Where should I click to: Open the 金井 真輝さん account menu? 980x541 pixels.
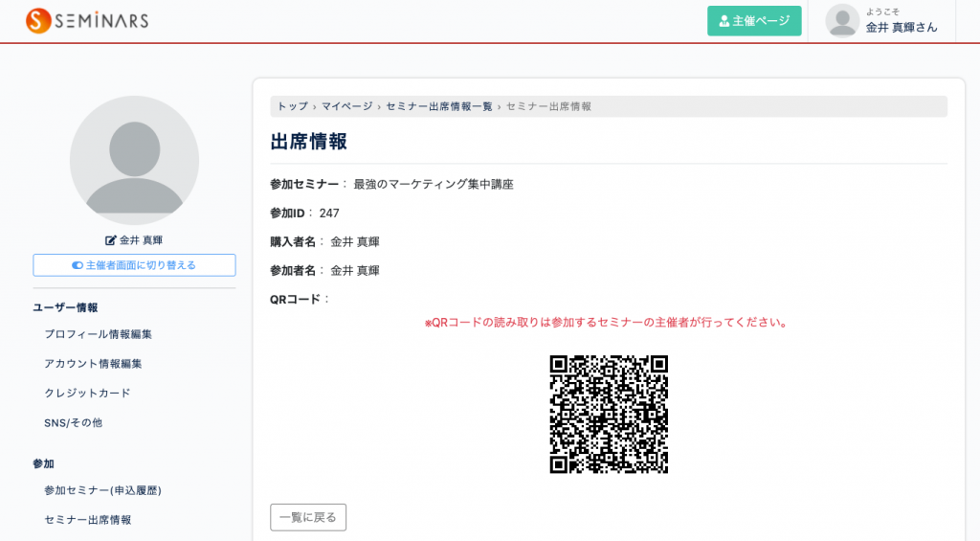click(x=901, y=27)
